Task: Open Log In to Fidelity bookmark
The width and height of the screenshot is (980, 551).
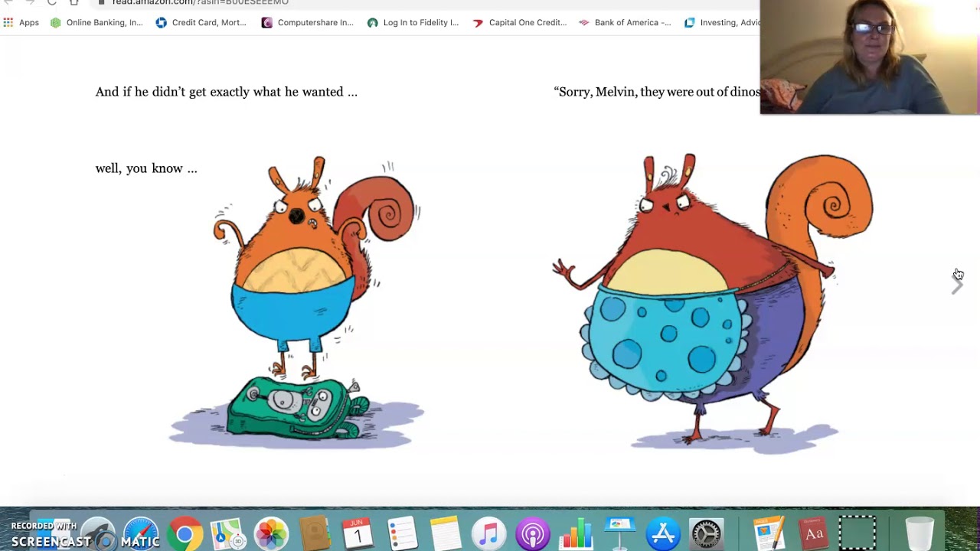Action: (x=413, y=23)
